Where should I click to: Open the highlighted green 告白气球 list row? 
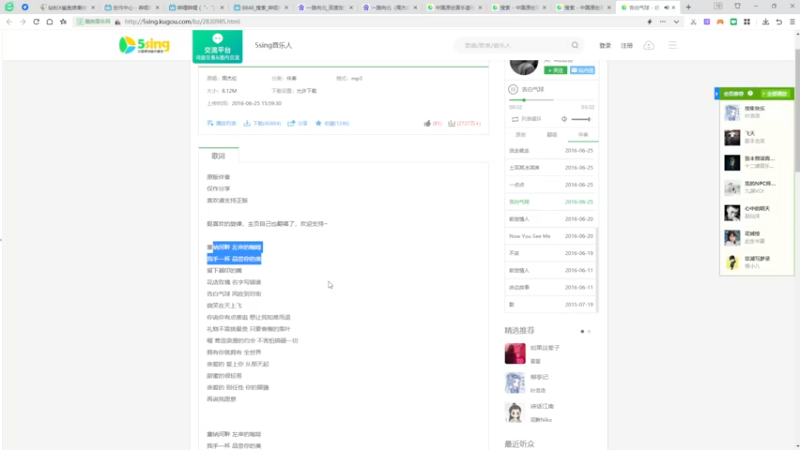click(x=551, y=202)
